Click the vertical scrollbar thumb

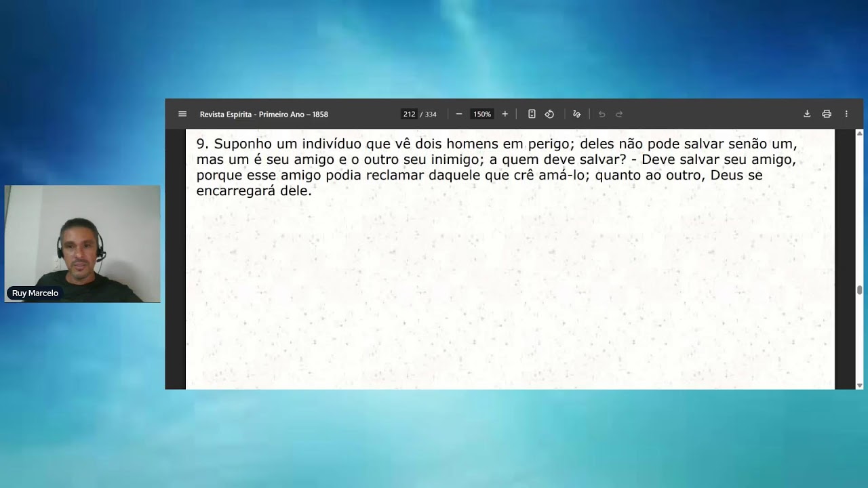click(x=860, y=290)
